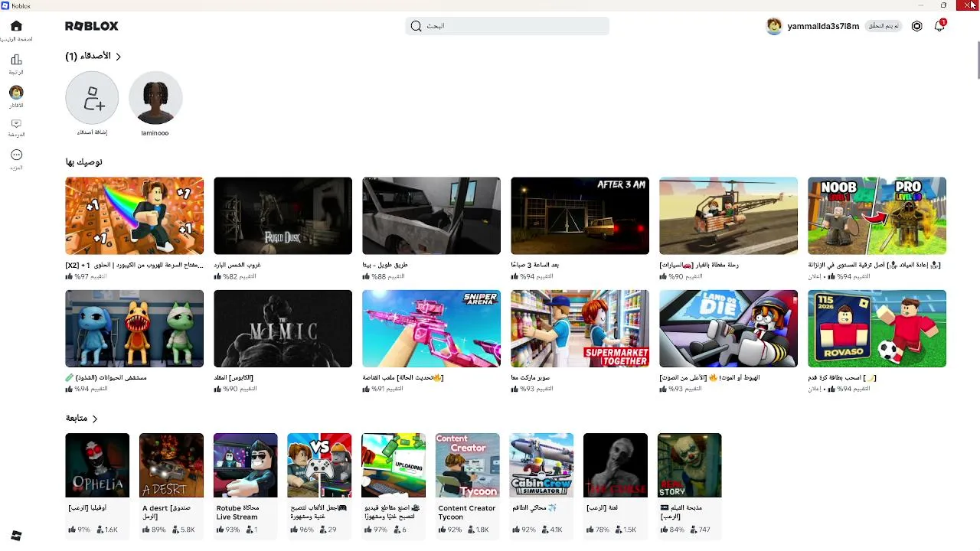Open the More (three dots) sidebar menu
This screenshot has height=551, width=980.
click(x=16, y=155)
